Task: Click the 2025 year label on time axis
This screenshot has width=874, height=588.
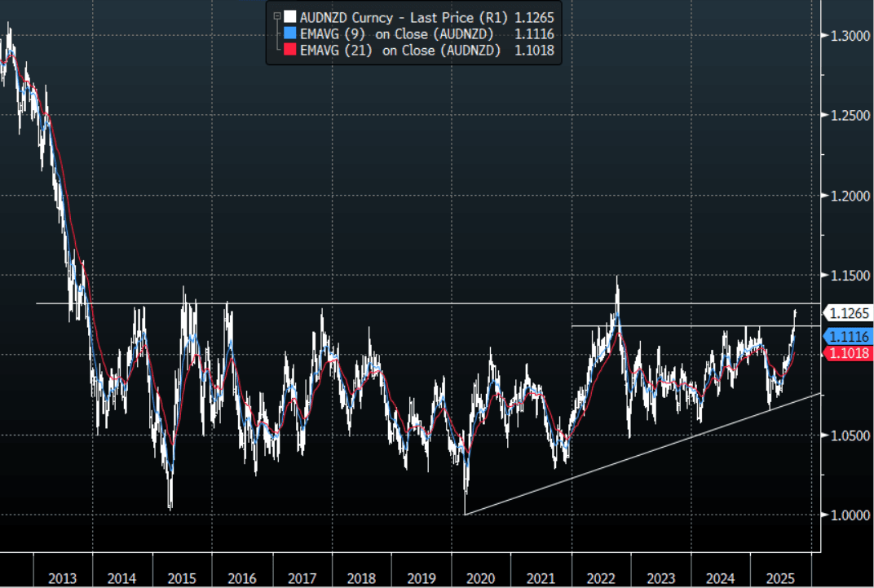Action: pos(779,578)
